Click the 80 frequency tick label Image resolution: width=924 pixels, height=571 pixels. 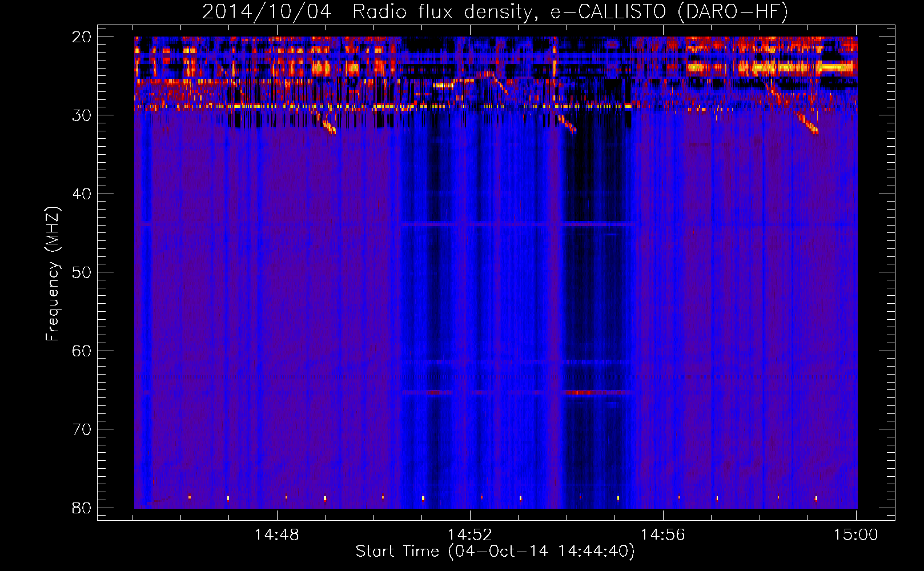click(x=82, y=508)
